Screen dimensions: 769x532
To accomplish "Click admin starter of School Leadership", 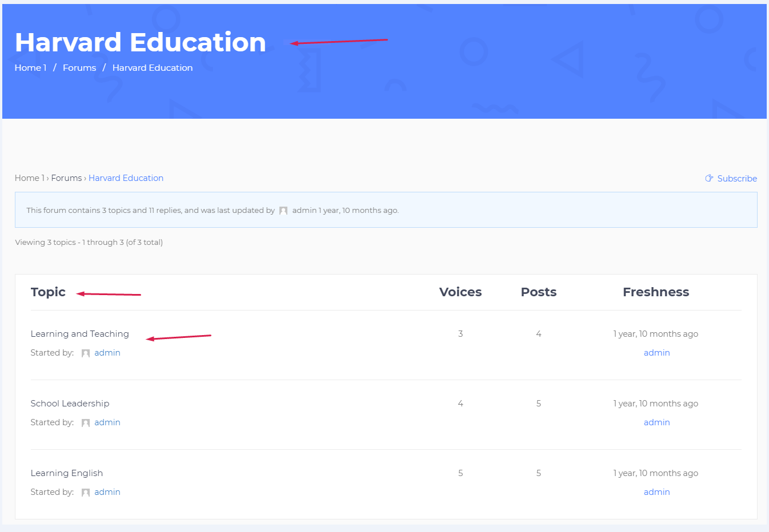I will 107,422.
